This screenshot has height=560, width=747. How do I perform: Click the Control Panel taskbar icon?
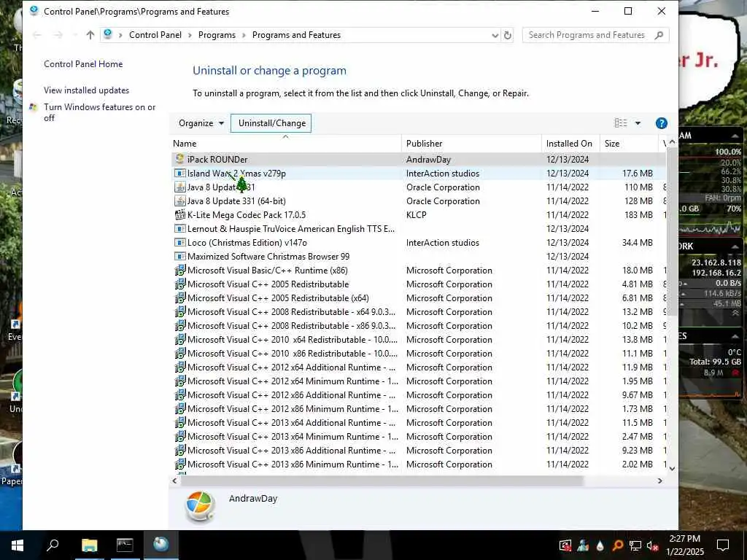[x=160, y=545]
